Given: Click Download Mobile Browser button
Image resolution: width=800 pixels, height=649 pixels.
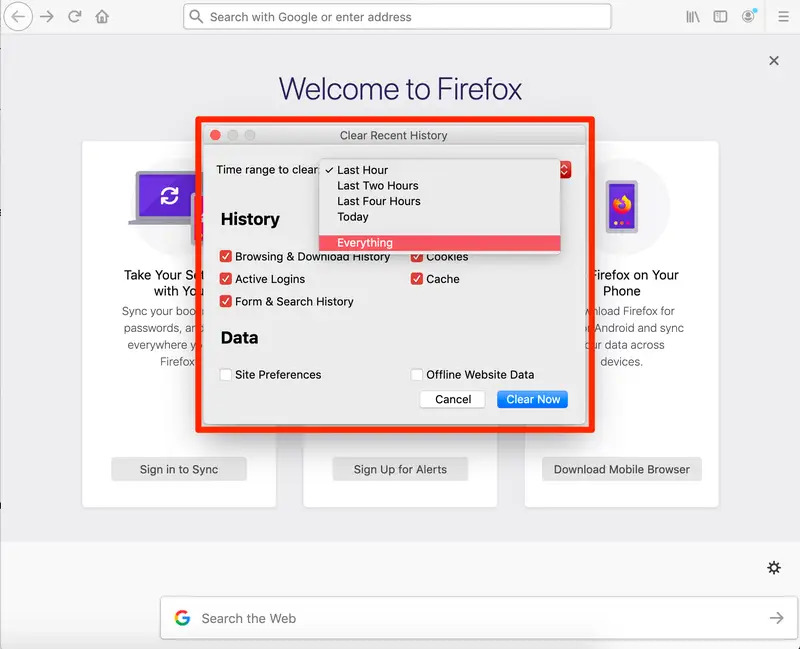Looking at the screenshot, I should [x=621, y=469].
